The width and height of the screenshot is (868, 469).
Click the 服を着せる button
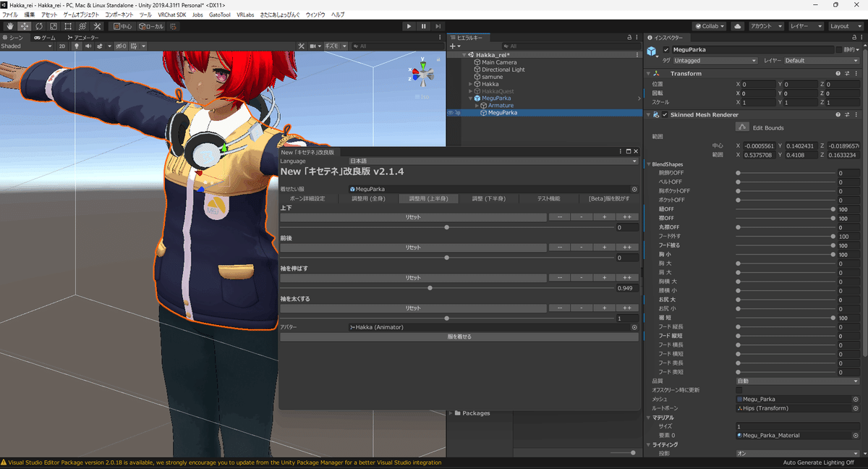click(459, 337)
